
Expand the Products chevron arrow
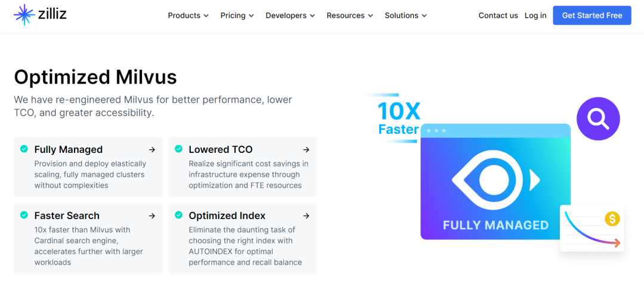pyautogui.click(x=206, y=16)
